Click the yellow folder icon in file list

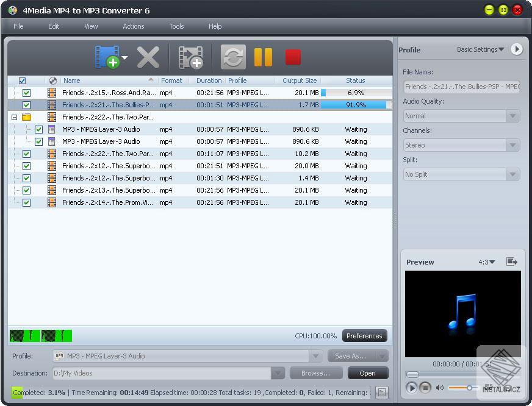pyautogui.click(x=26, y=117)
